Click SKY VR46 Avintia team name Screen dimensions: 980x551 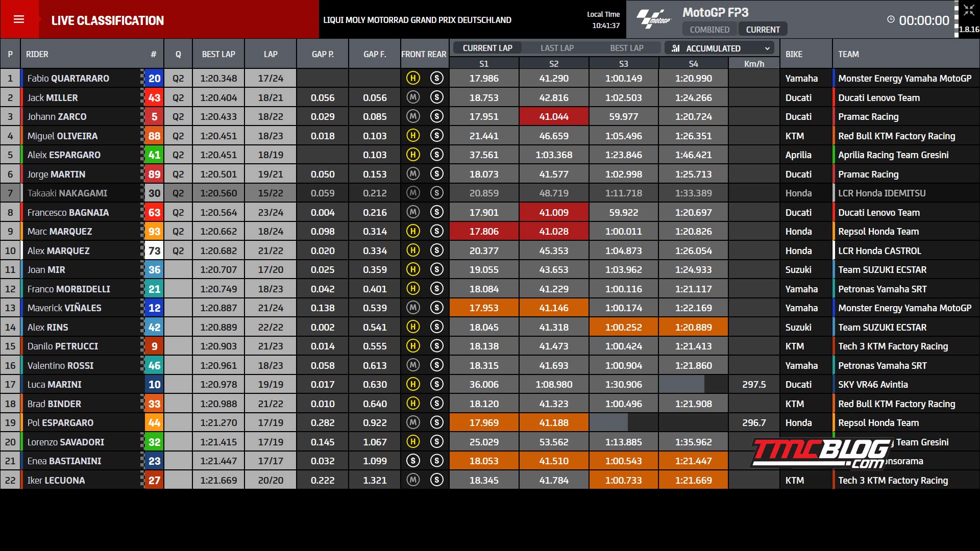[x=873, y=384]
